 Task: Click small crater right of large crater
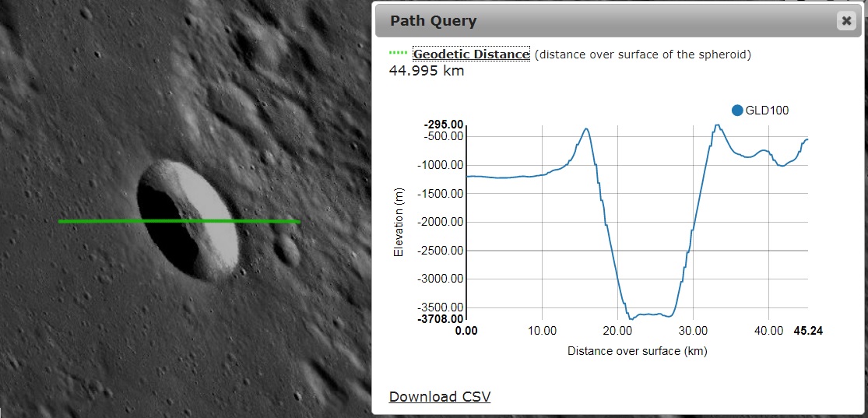[x=288, y=249]
